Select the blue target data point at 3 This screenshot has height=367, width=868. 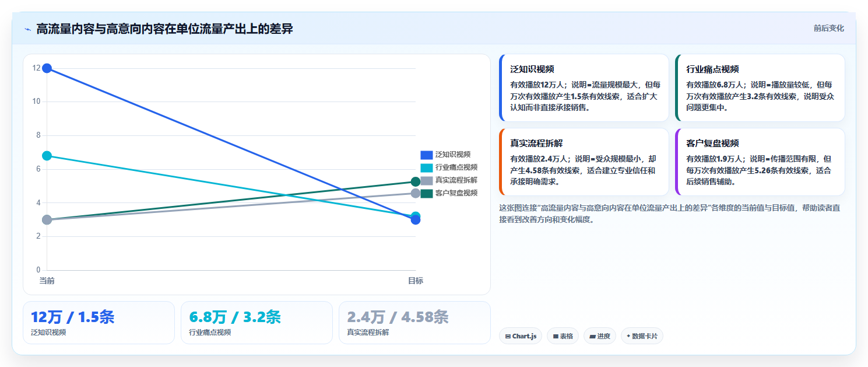point(416,220)
